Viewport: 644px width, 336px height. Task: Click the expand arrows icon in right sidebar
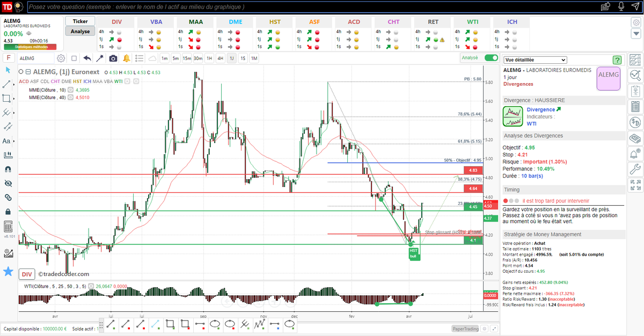click(x=636, y=185)
